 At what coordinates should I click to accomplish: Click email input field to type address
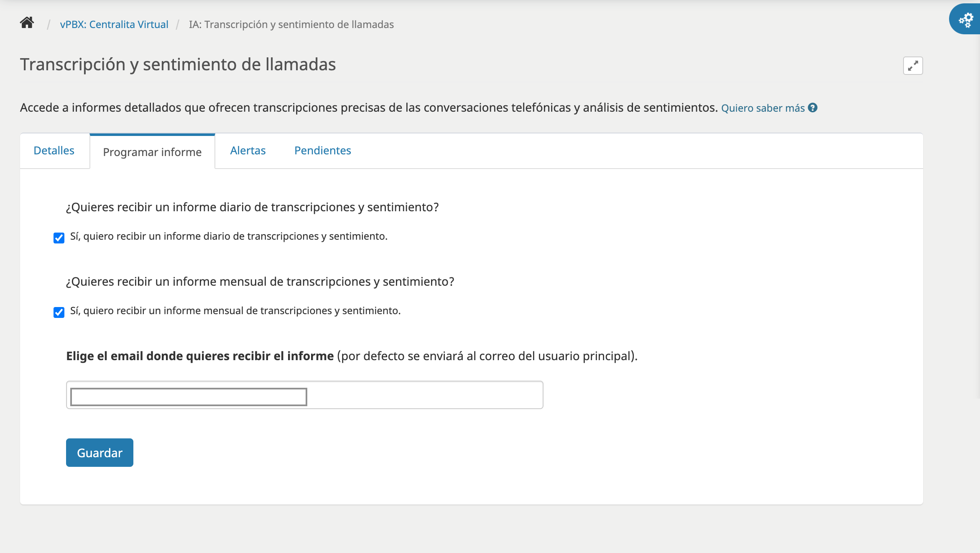tap(189, 395)
